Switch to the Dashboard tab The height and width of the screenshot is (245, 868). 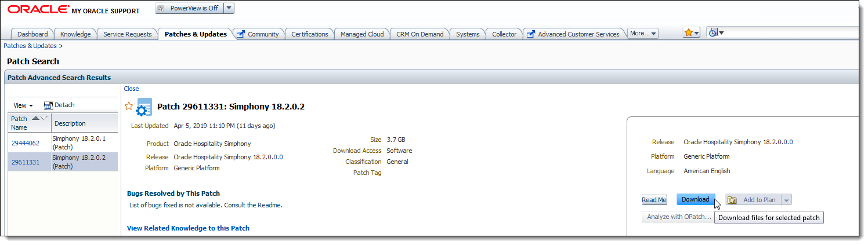tap(32, 34)
